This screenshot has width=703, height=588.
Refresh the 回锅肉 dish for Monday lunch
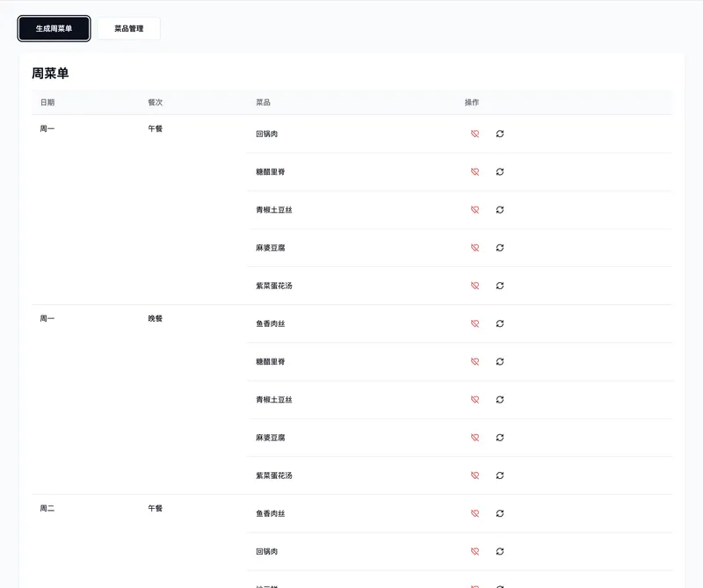pyautogui.click(x=500, y=134)
